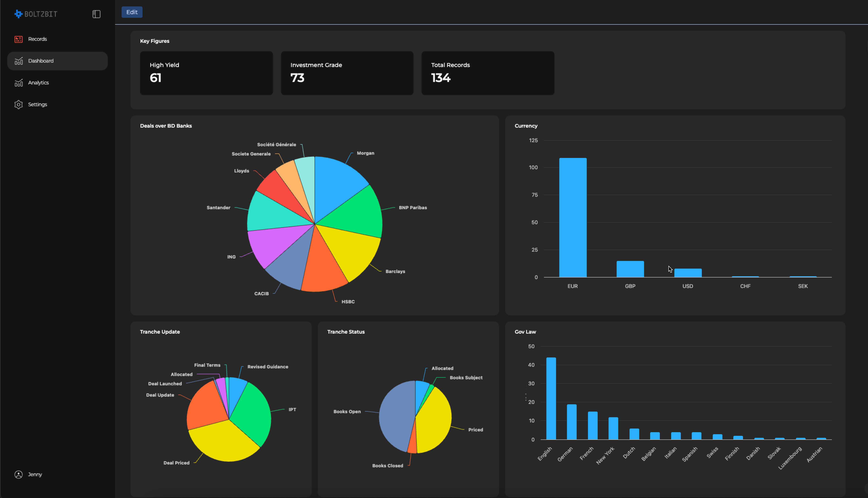Viewport: 868px width, 498px height.
Task: Open the Analytics menu item
Action: point(38,83)
